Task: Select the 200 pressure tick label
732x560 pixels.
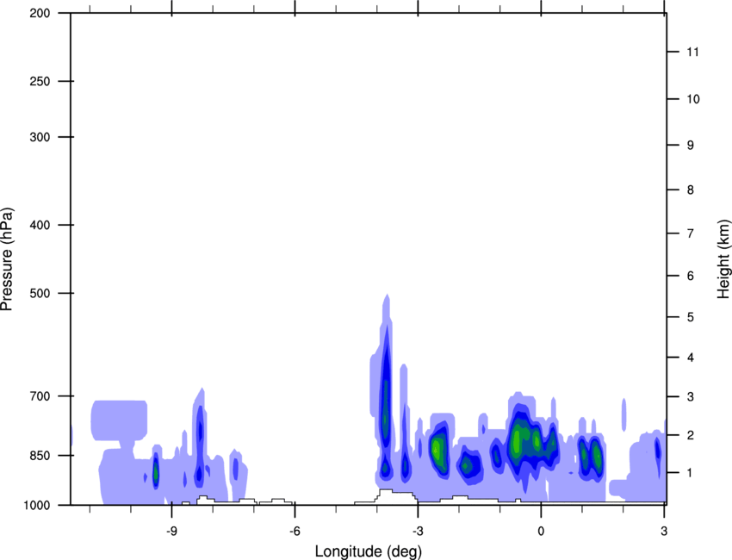Action: click(x=40, y=13)
